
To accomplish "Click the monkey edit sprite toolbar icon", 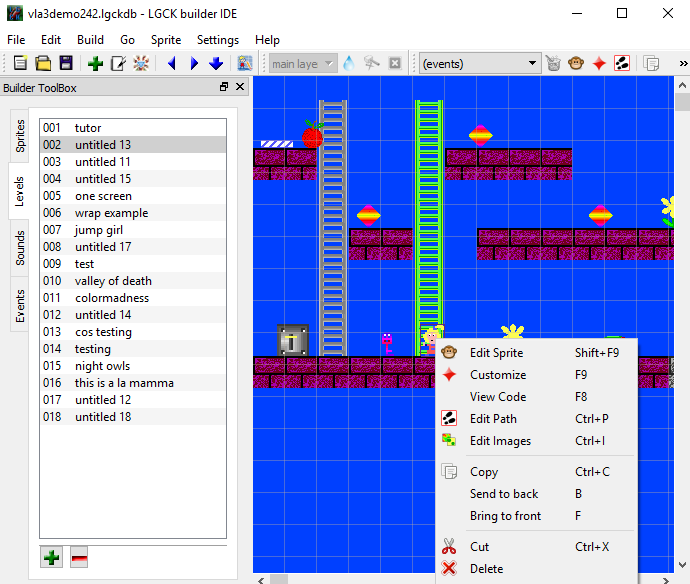I will click(576, 64).
